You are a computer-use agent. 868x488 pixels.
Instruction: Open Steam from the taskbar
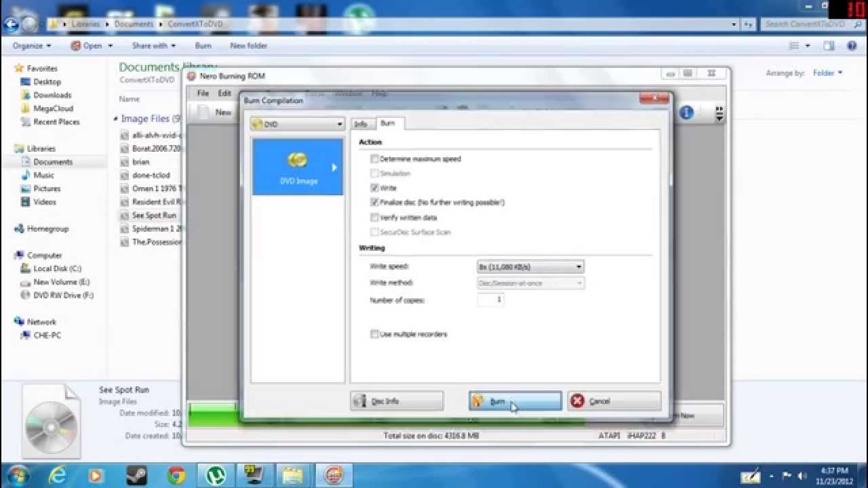136,475
